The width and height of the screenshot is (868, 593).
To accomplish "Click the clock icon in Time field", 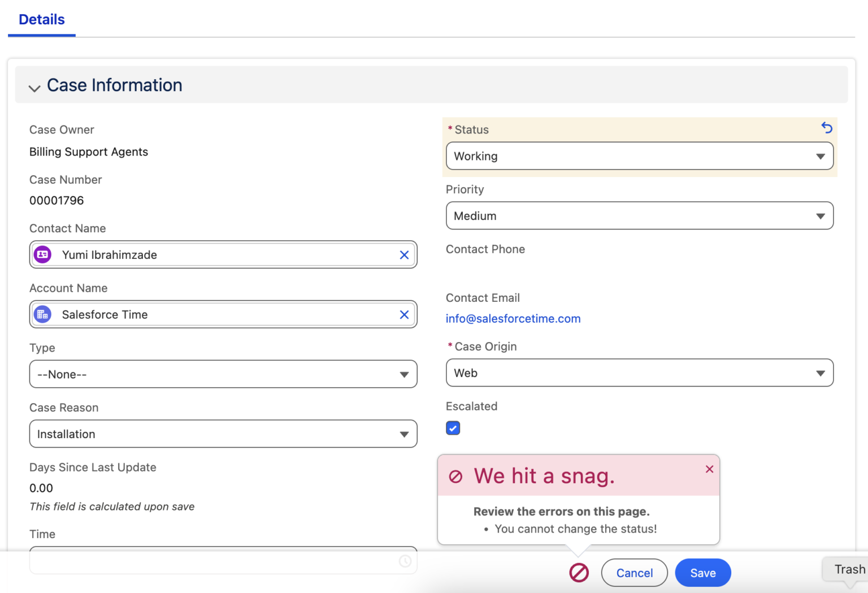I will click(405, 561).
